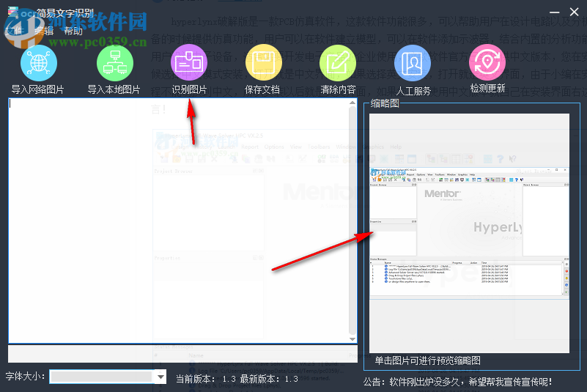Screen dimensions: 587x392
Task: Click the 当前版本: 1.3 text
Action: [x=206, y=379]
